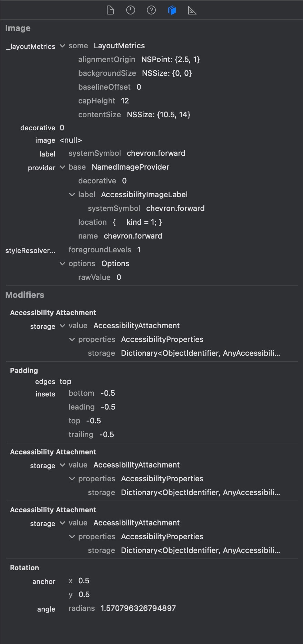Collapse the _layoutMetrics disclosure chevron
Screen dimensions: 303x644
62,46
